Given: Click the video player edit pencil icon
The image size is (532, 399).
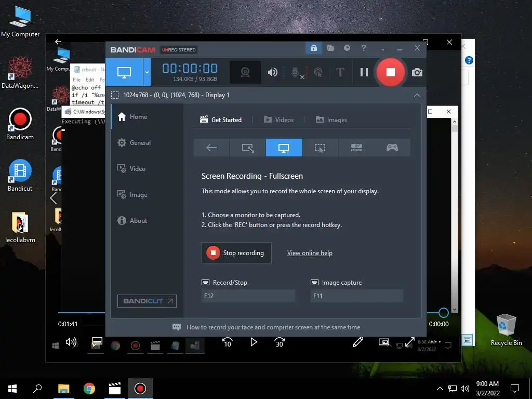Looking at the screenshot, I should click(357, 342).
